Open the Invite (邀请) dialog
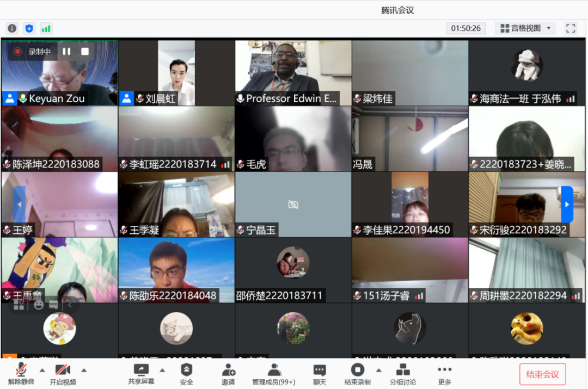588x389 pixels. click(x=229, y=374)
